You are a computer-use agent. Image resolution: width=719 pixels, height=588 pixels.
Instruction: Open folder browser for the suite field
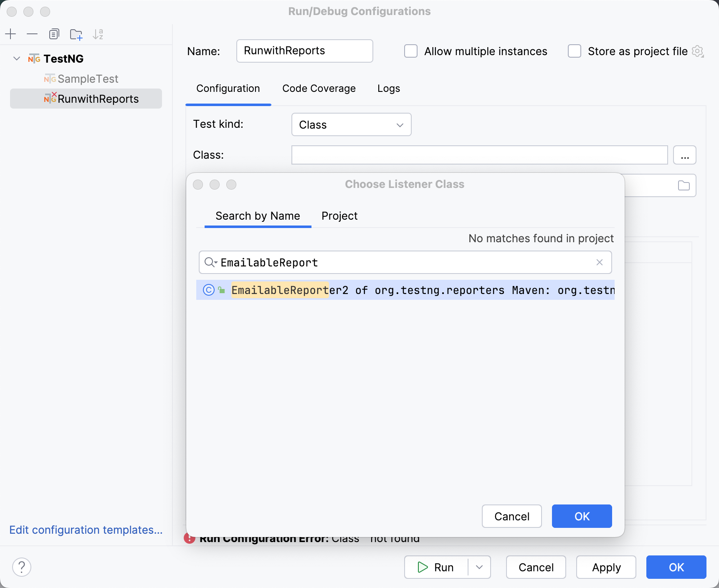pyautogui.click(x=684, y=185)
